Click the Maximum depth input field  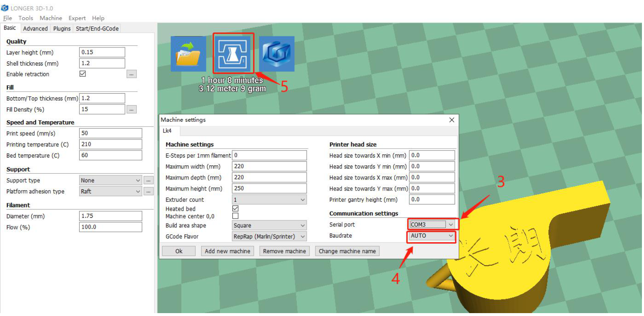click(270, 177)
